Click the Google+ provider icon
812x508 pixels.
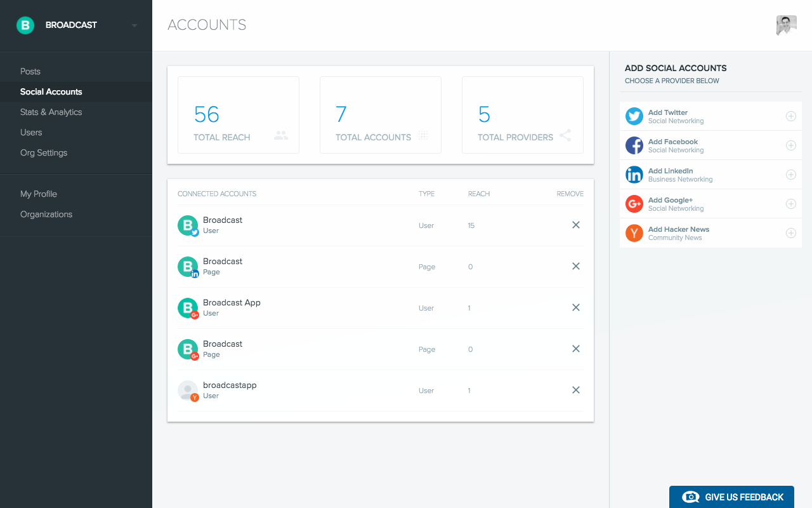(634, 204)
